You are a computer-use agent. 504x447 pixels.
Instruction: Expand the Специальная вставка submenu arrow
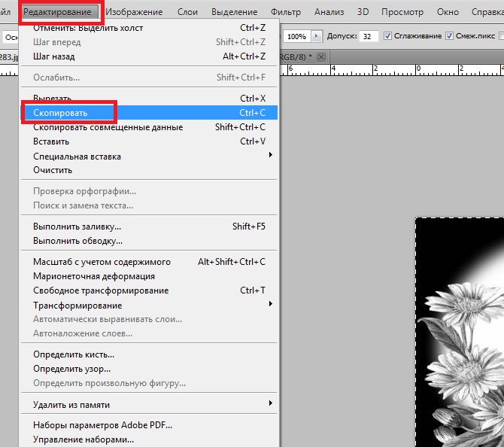[x=271, y=155]
